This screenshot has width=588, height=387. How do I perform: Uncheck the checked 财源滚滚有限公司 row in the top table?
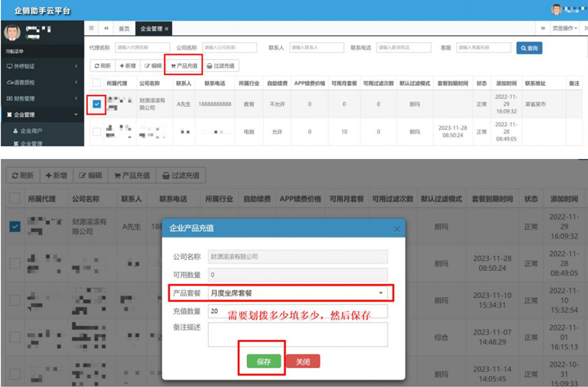pos(97,104)
